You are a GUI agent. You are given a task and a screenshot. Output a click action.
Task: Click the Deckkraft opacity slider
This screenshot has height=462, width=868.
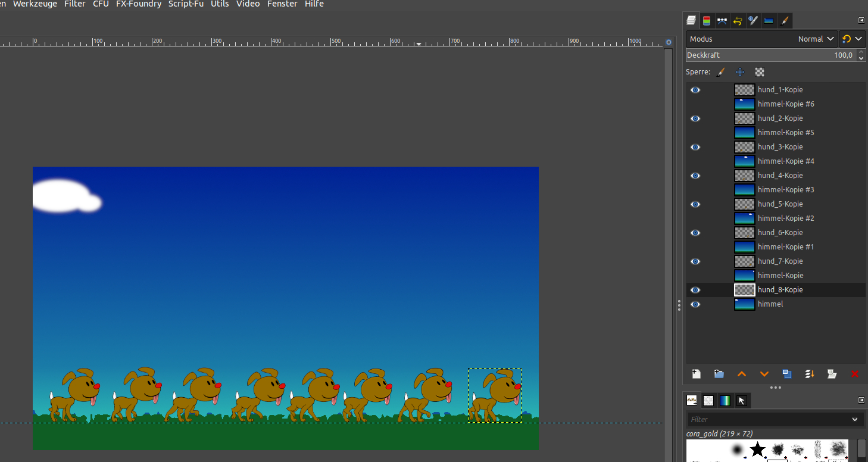768,55
